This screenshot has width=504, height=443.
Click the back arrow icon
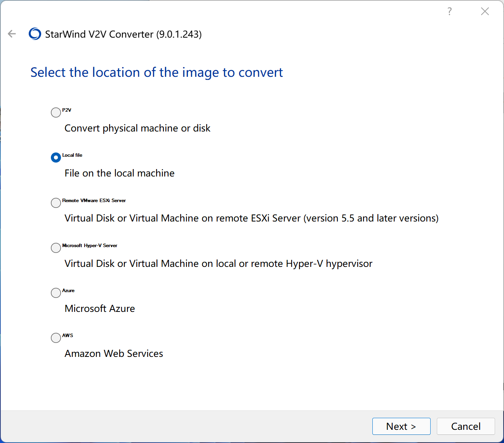click(12, 34)
